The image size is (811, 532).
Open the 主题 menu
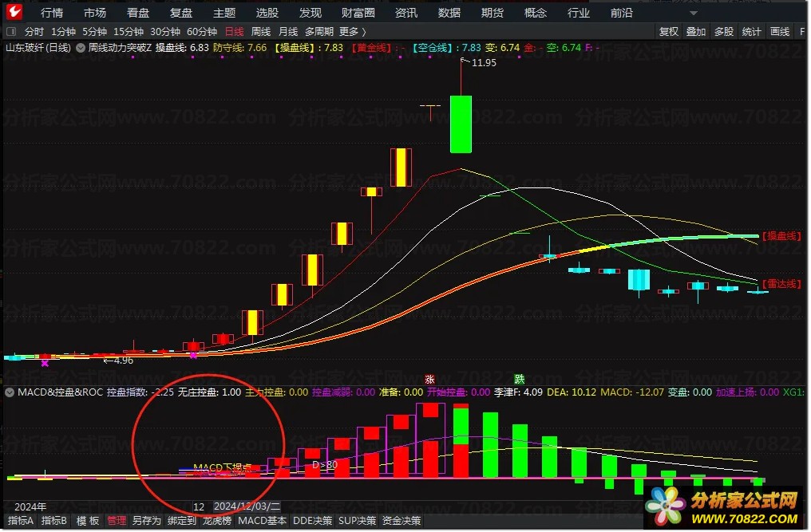tap(224, 13)
